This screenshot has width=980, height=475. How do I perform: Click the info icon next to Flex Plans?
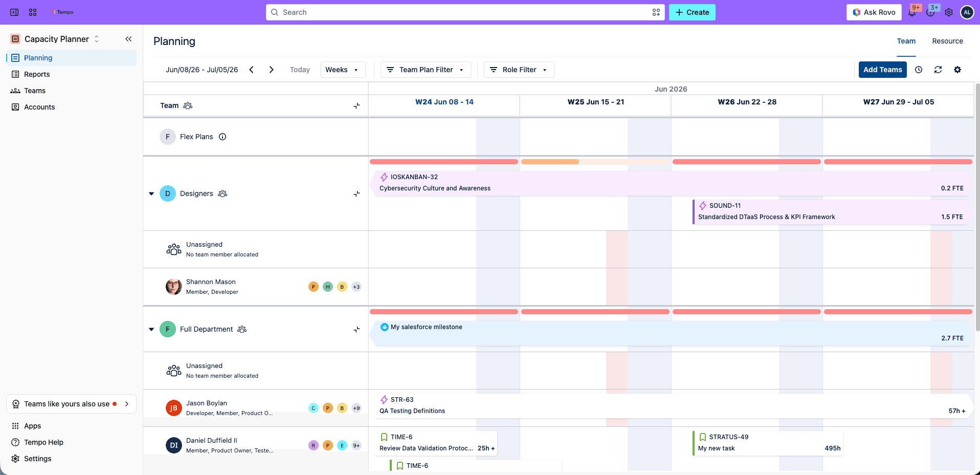click(x=222, y=137)
